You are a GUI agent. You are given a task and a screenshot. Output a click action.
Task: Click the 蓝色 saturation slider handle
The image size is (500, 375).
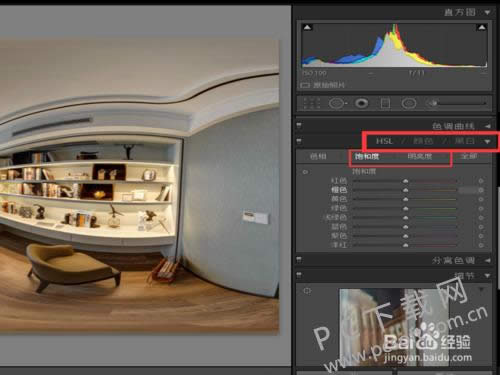tap(405, 227)
